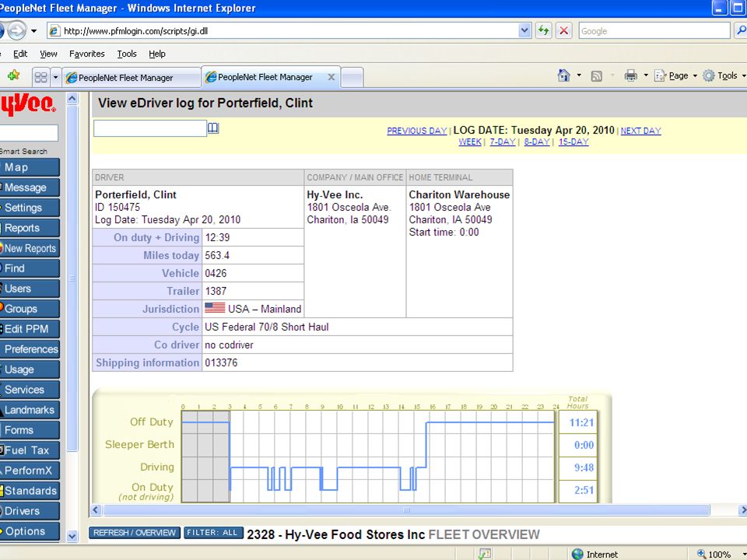Click the Quick Tabs grid icon
The width and height of the screenshot is (747, 560).
pos(41,77)
